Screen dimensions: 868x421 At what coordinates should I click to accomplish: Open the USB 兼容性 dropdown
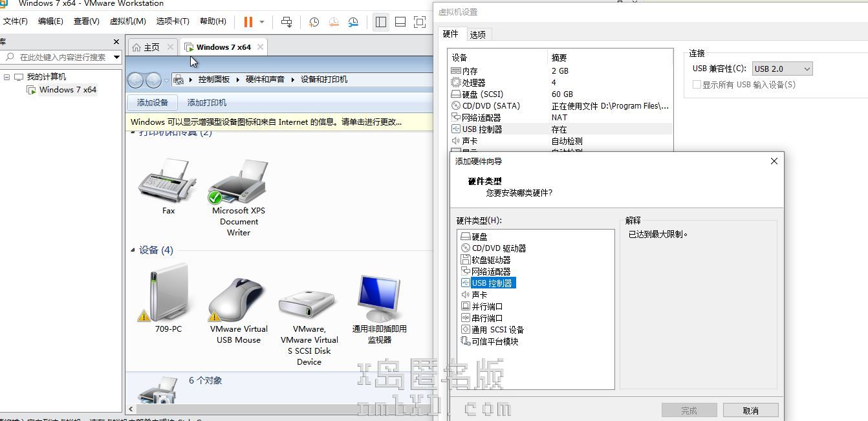pyautogui.click(x=783, y=69)
